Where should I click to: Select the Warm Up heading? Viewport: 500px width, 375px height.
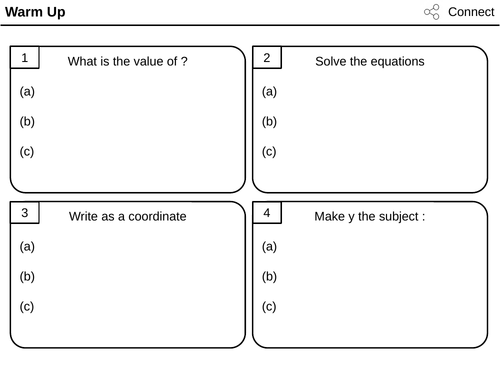[35, 12]
